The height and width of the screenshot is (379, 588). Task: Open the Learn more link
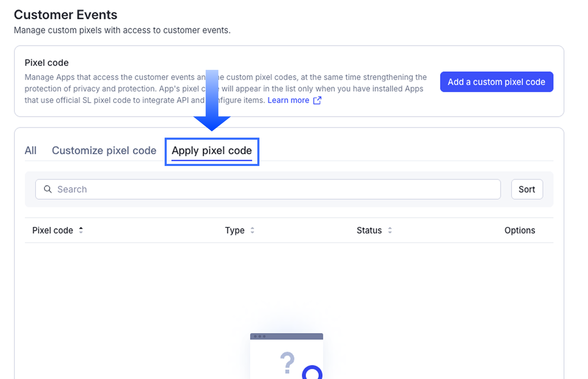pyautogui.click(x=288, y=100)
